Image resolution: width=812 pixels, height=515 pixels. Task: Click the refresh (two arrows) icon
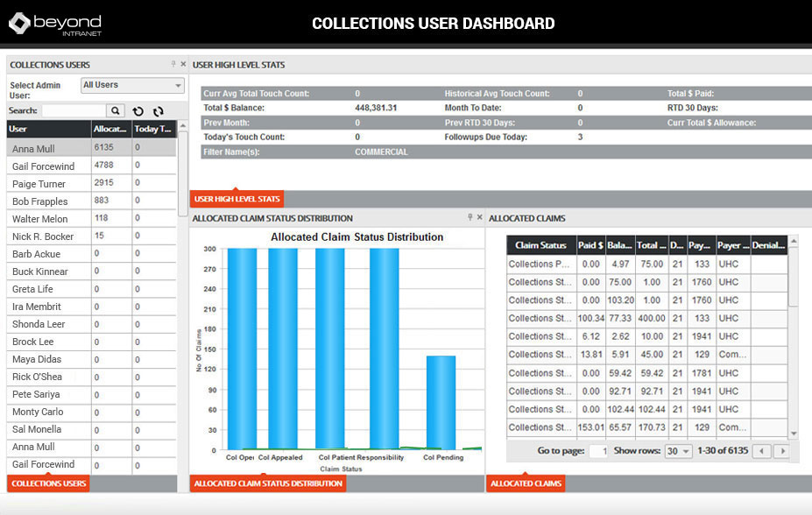[x=159, y=111]
